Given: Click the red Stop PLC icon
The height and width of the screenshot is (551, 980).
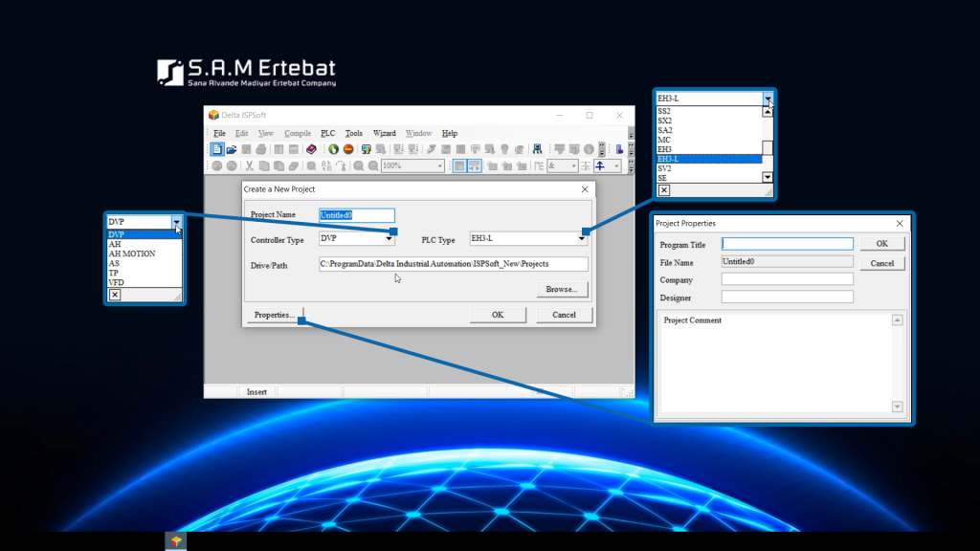Looking at the screenshot, I should pyautogui.click(x=348, y=149).
